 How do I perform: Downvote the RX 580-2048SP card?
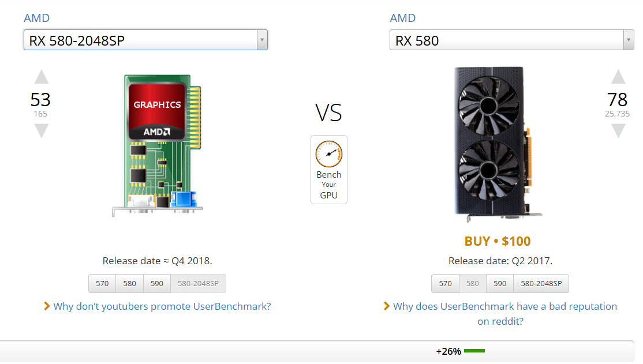(x=41, y=130)
